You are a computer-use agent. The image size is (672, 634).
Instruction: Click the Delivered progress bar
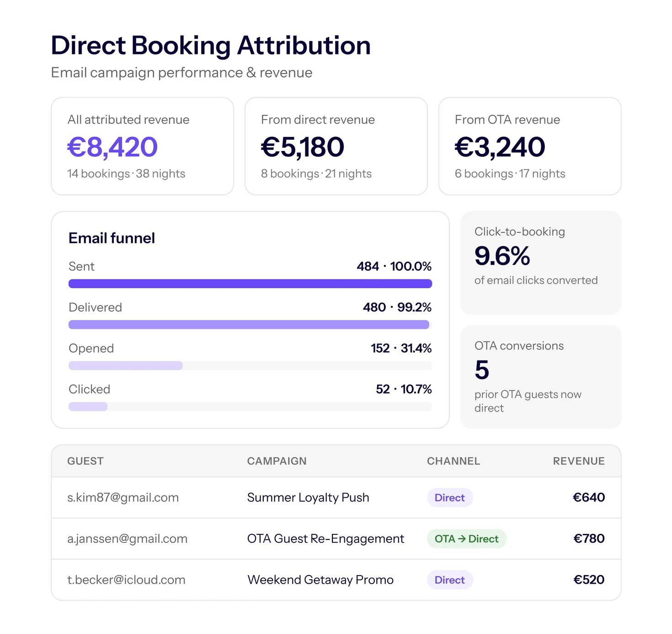[250, 325]
